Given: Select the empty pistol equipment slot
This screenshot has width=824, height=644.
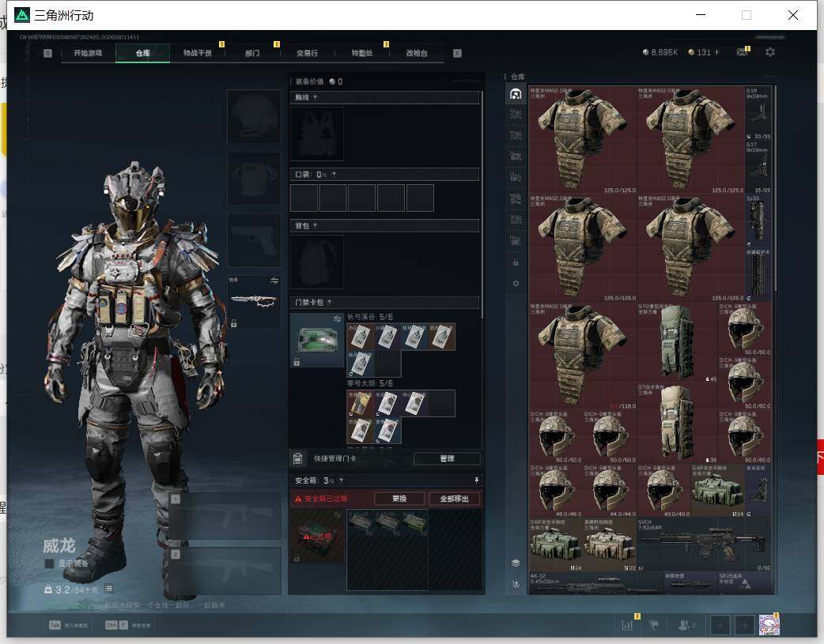Looking at the screenshot, I should point(255,240).
